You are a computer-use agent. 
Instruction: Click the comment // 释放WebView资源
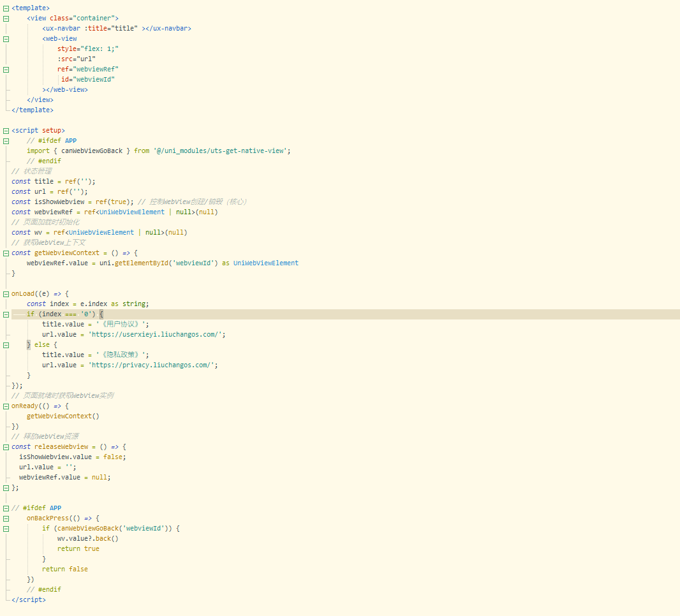click(x=45, y=437)
